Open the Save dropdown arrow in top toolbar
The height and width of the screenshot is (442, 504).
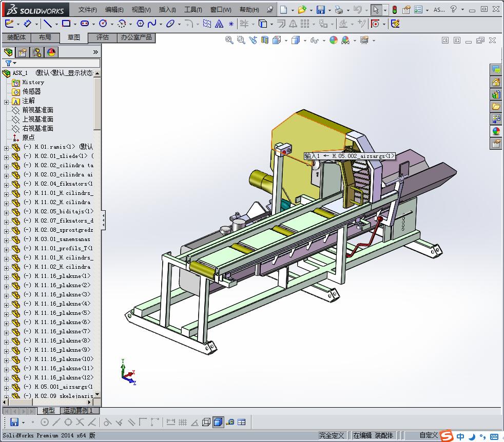click(329, 10)
